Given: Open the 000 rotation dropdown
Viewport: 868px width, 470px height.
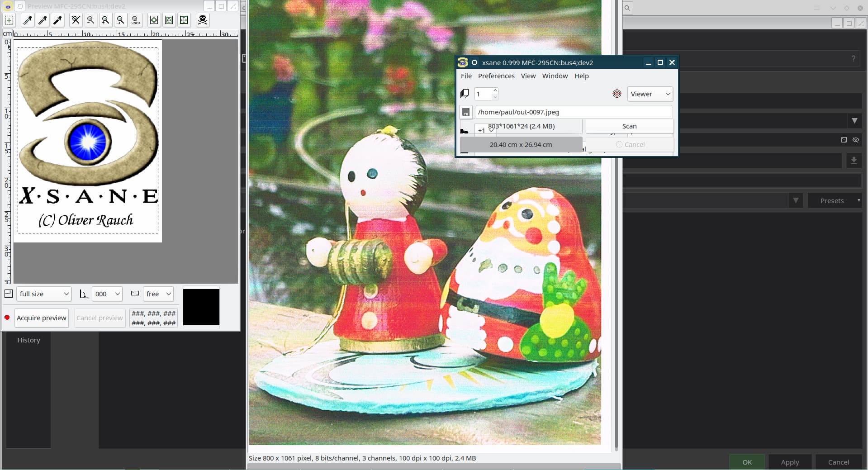Looking at the screenshot, I should pos(107,294).
